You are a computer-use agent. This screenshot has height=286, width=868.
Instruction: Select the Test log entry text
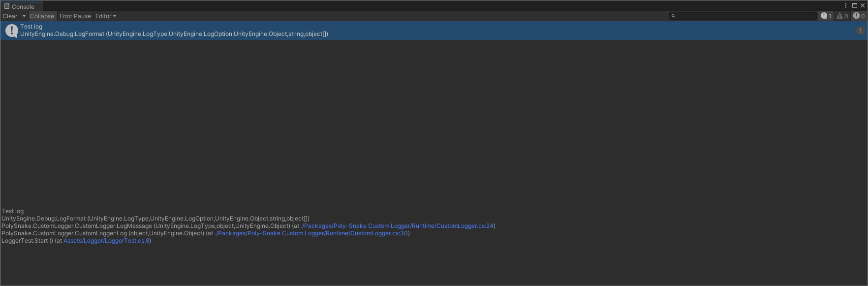click(x=31, y=27)
